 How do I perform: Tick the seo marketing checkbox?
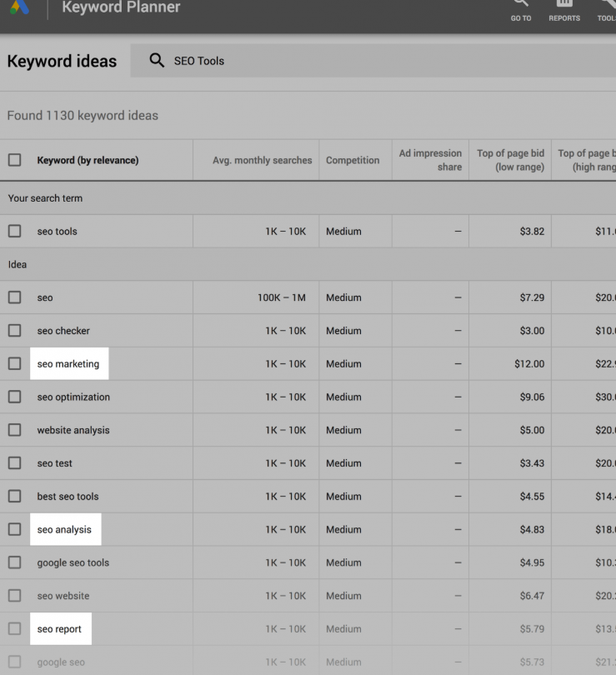click(15, 364)
